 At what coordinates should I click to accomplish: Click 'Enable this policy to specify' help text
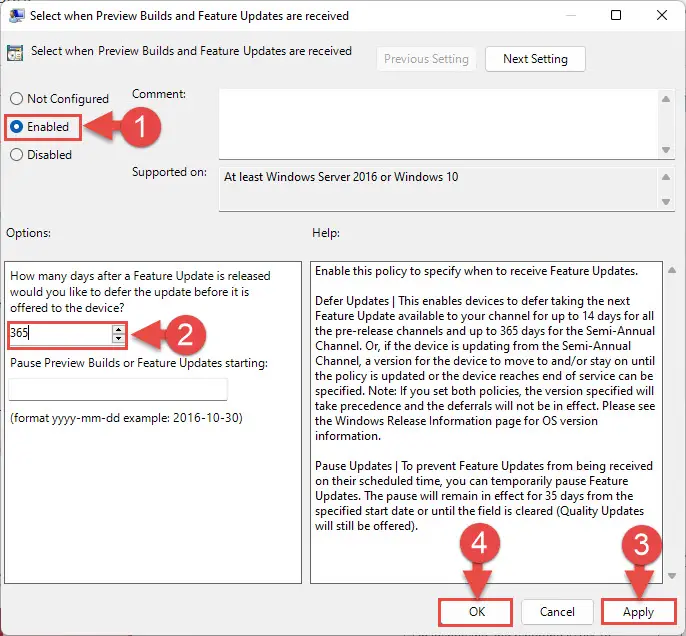[476, 271]
